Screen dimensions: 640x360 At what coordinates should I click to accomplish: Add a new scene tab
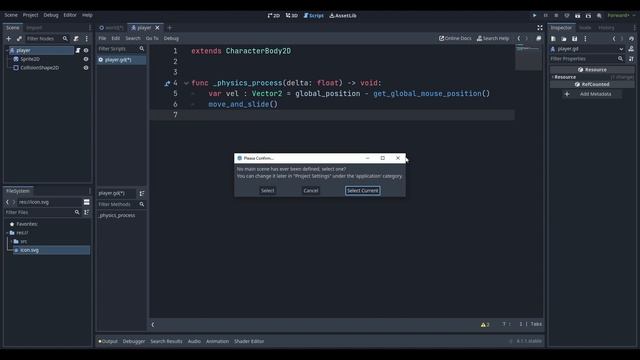[170, 28]
